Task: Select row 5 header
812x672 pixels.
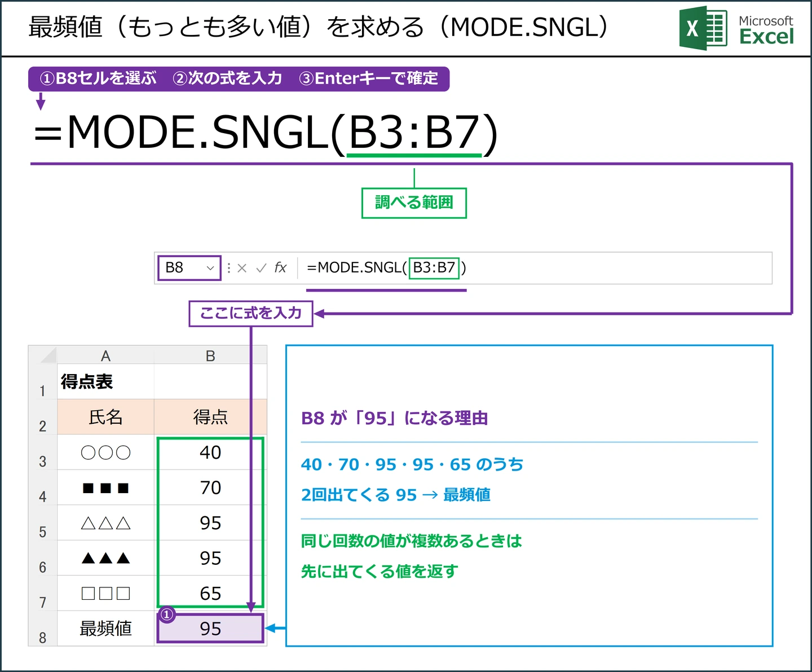Action: click(x=43, y=523)
